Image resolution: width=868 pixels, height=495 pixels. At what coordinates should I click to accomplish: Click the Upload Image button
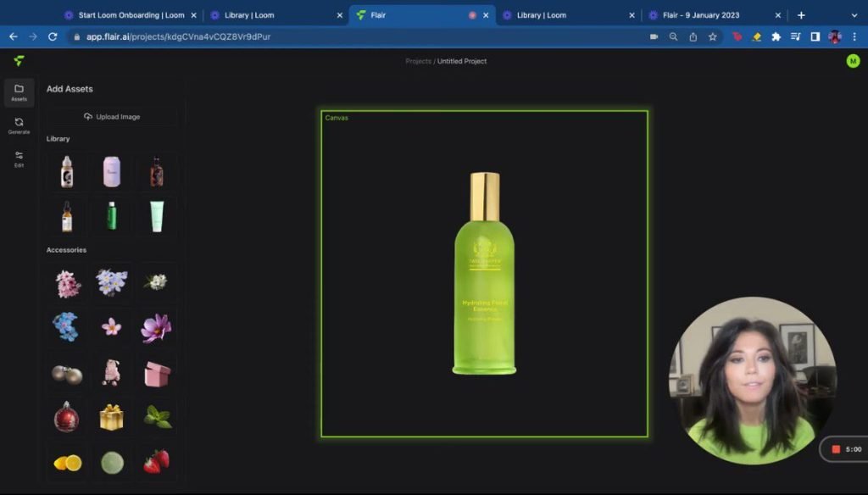click(112, 117)
